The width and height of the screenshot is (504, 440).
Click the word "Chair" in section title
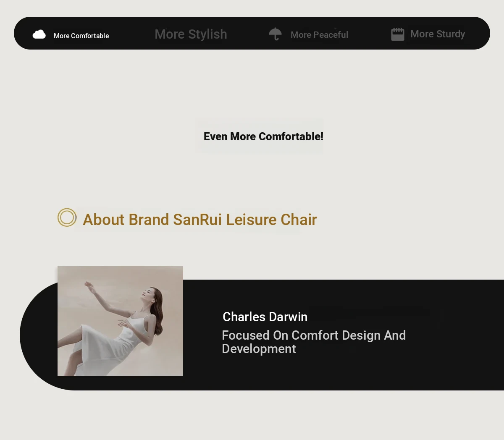tap(299, 220)
